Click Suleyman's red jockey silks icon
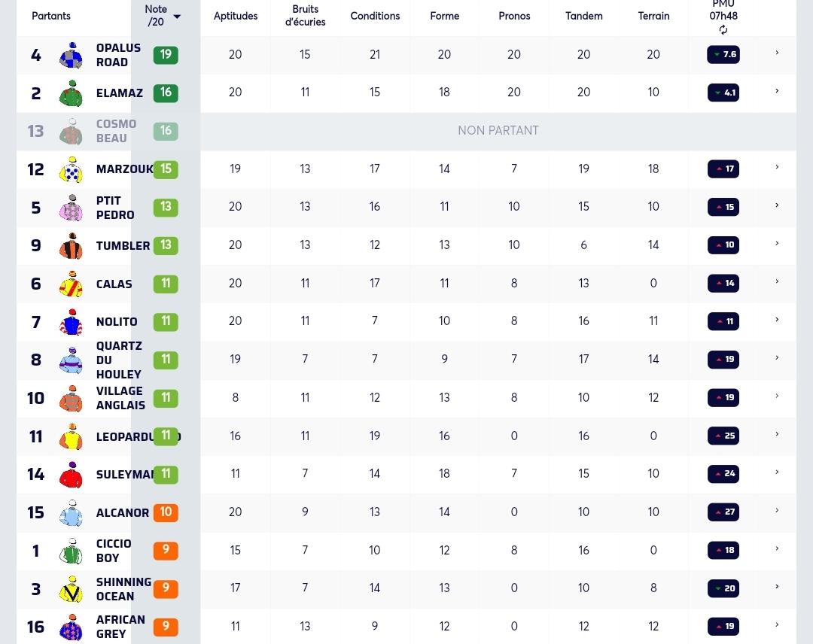This screenshot has height=644, width=813. pyautogui.click(x=71, y=474)
